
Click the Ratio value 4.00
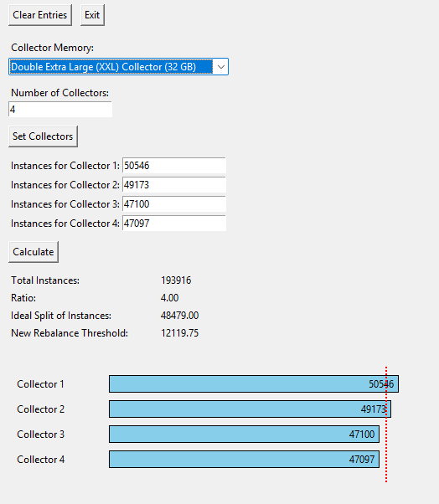point(169,298)
